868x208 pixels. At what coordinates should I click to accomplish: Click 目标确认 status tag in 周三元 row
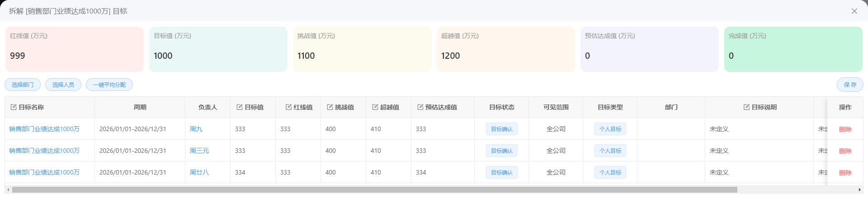[x=501, y=151]
